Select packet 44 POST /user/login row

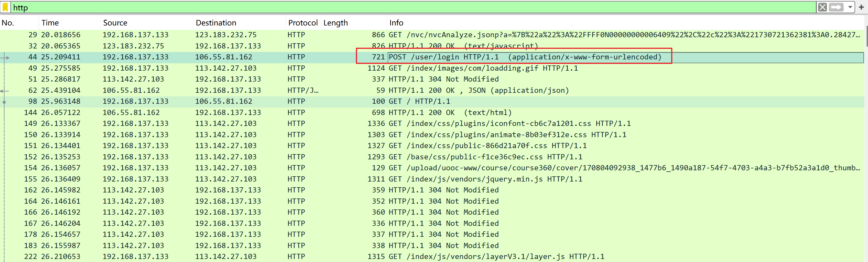[432, 57]
